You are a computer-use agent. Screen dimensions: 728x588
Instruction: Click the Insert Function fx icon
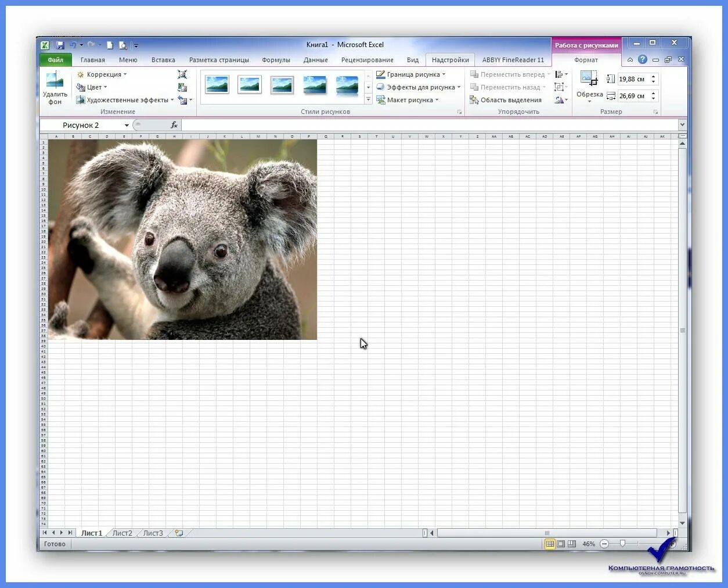tap(174, 125)
